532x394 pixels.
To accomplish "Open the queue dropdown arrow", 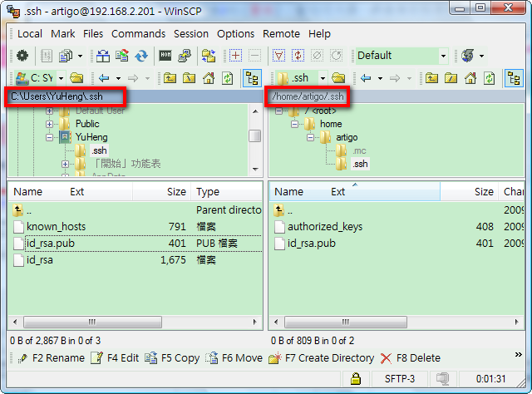I will 80,56.
